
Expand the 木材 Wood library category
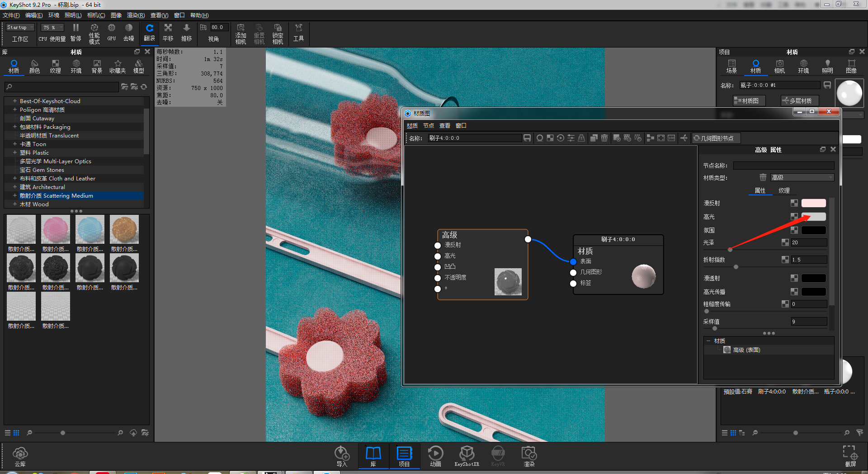pos(14,204)
